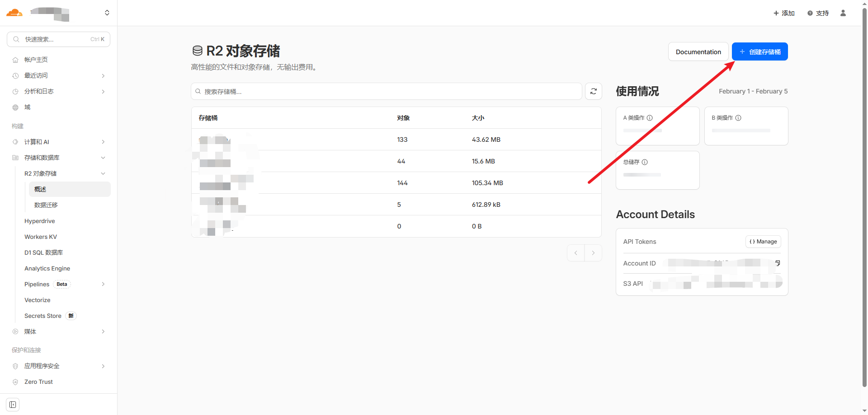Viewport: 868px width, 415px height.
Task: Focus the quick search field
Action: coord(58,39)
